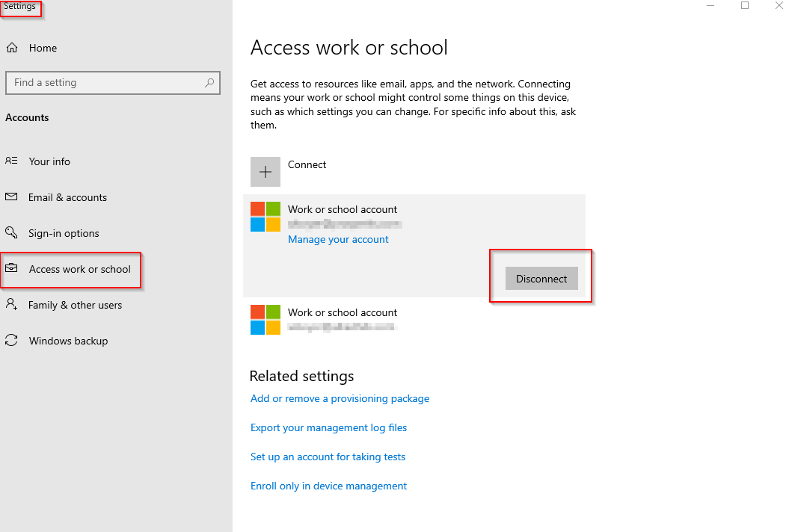Maximize the Settings window

pos(745,5)
